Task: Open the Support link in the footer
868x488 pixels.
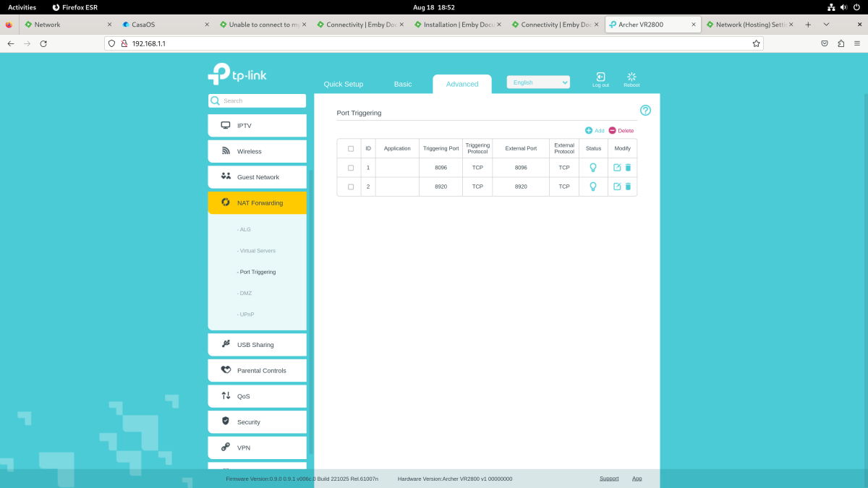Action: 609,478
